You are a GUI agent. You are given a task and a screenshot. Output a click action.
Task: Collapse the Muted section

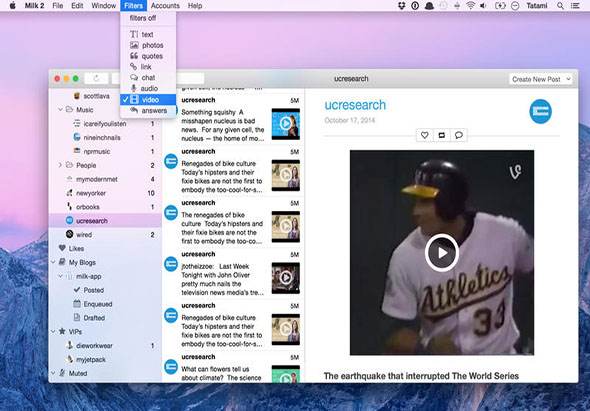coord(53,373)
